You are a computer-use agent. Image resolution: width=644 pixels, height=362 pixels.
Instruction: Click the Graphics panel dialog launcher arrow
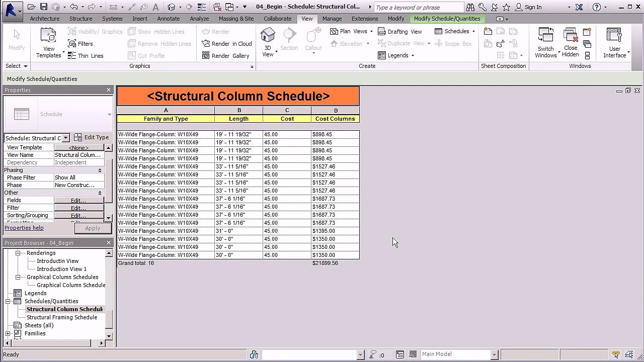[252, 66]
